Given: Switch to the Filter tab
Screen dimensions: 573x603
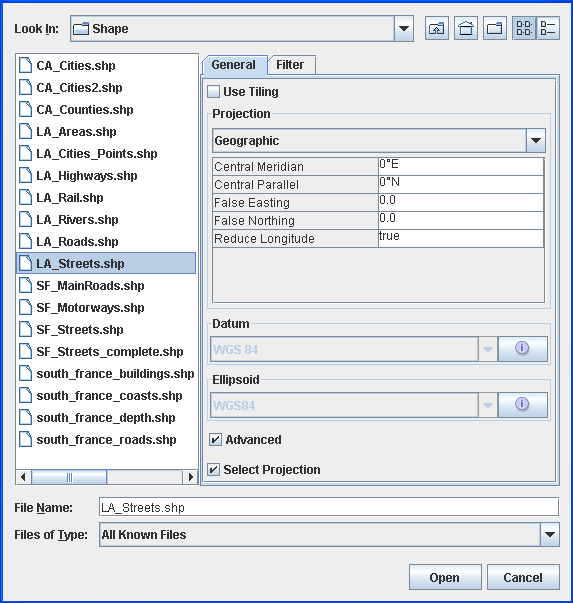Looking at the screenshot, I should [x=290, y=65].
